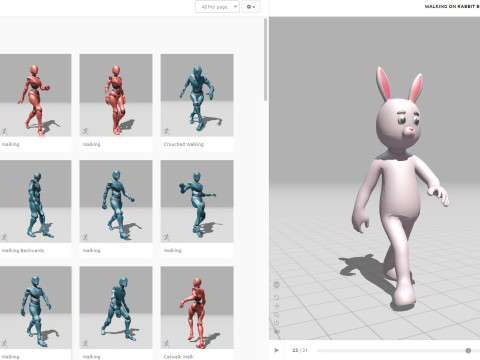
Task: Select the pan (four-arrow) camera tool
Action: pyautogui.click(x=277, y=306)
